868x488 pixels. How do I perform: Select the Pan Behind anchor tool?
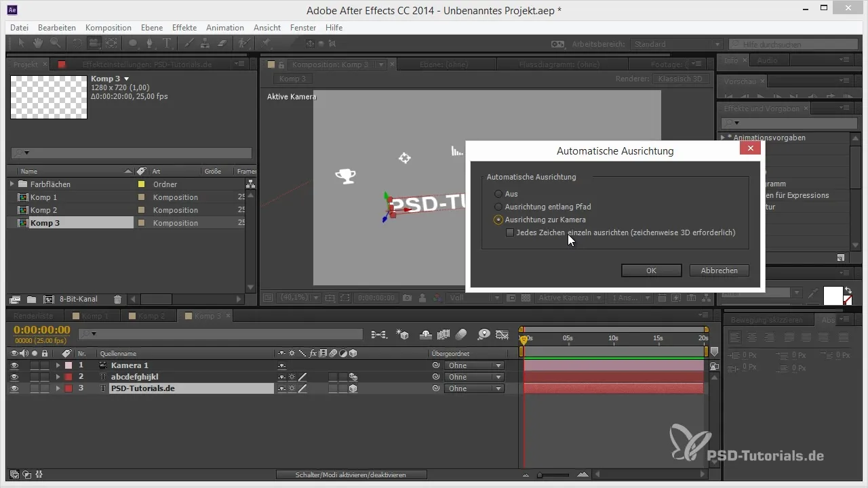(111, 43)
